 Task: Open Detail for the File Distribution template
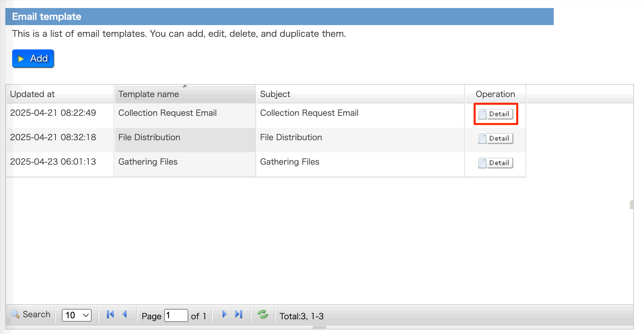pos(495,138)
